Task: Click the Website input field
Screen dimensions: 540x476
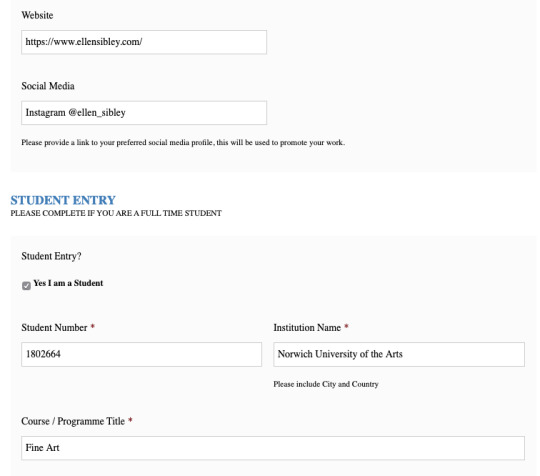Action: pos(144,42)
